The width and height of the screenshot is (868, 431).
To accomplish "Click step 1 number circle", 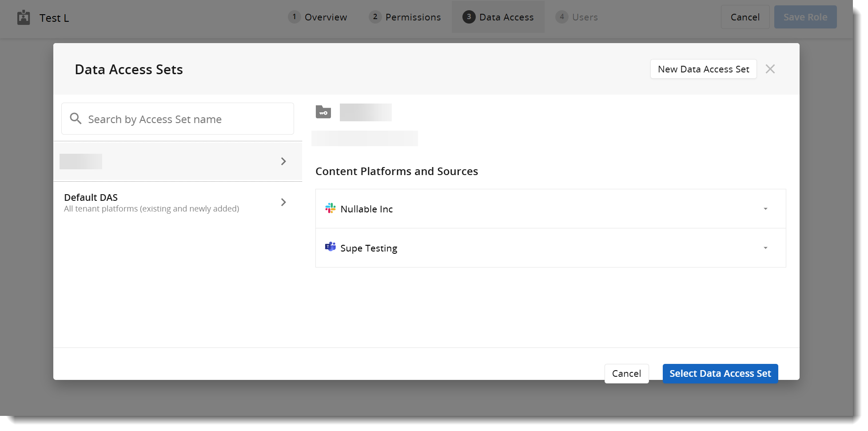I will tap(294, 17).
